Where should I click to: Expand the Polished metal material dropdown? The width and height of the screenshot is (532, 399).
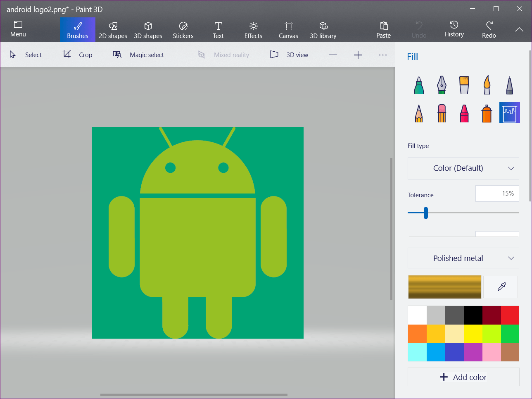(x=463, y=258)
